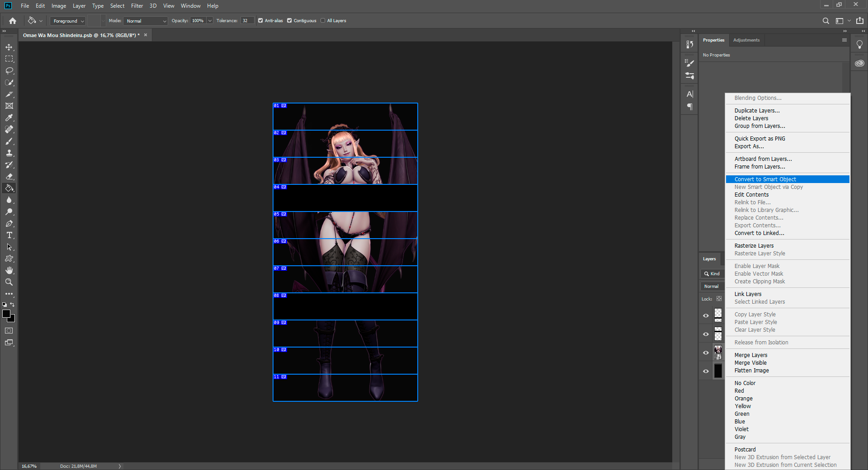The width and height of the screenshot is (868, 470).
Task: Open the Learn lightbulb panel icon
Action: click(x=859, y=44)
